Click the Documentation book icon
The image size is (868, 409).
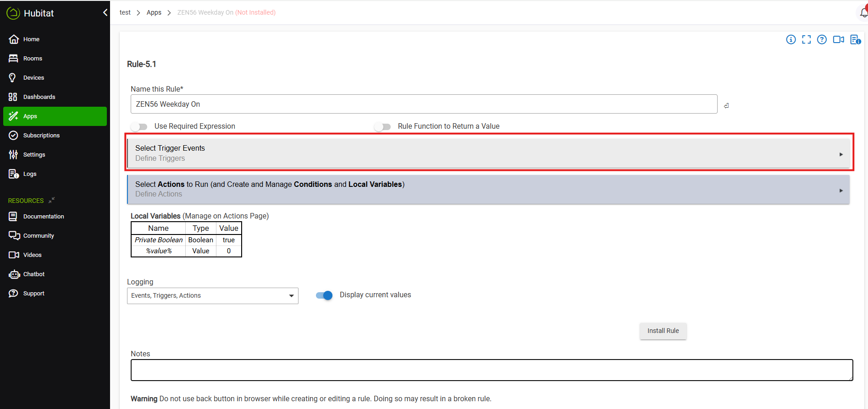[13, 217]
